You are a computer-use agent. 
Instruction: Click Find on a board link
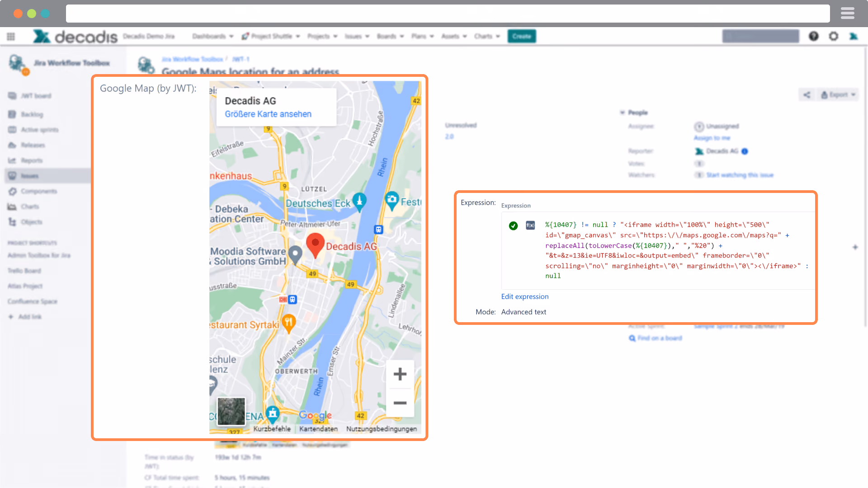click(656, 338)
